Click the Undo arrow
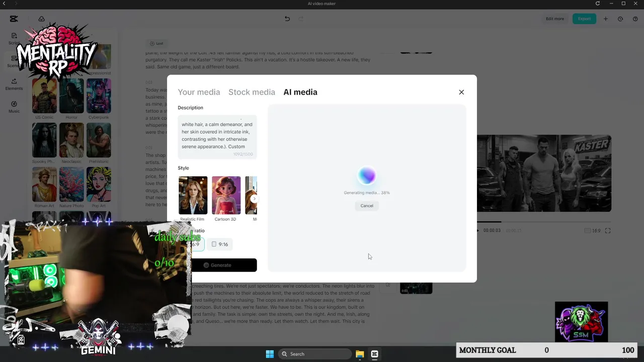The image size is (644, 362). pos(287,19)
